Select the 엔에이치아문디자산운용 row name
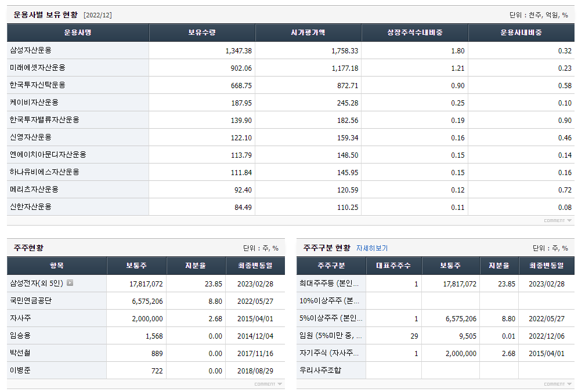The height and width of the screenshot is (392, 578). pyautogui.click(x=48, y=155)
